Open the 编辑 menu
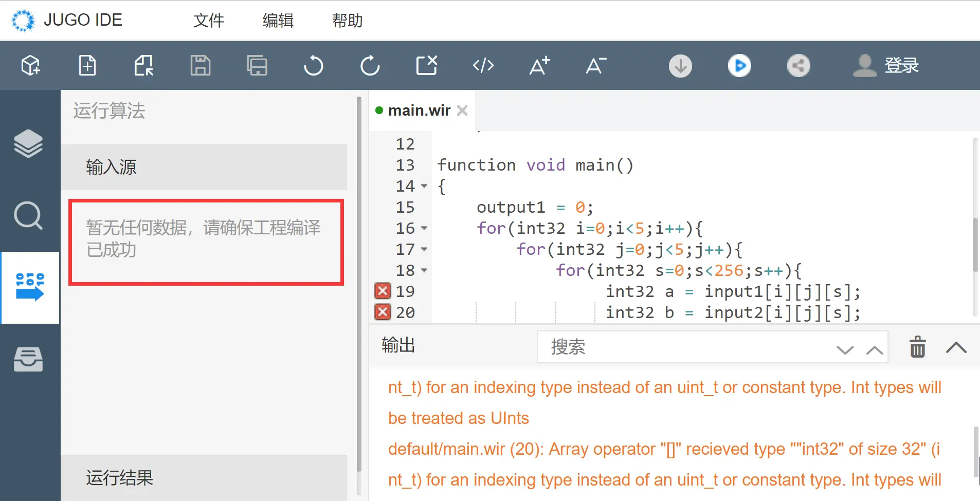 click(278, 21)
